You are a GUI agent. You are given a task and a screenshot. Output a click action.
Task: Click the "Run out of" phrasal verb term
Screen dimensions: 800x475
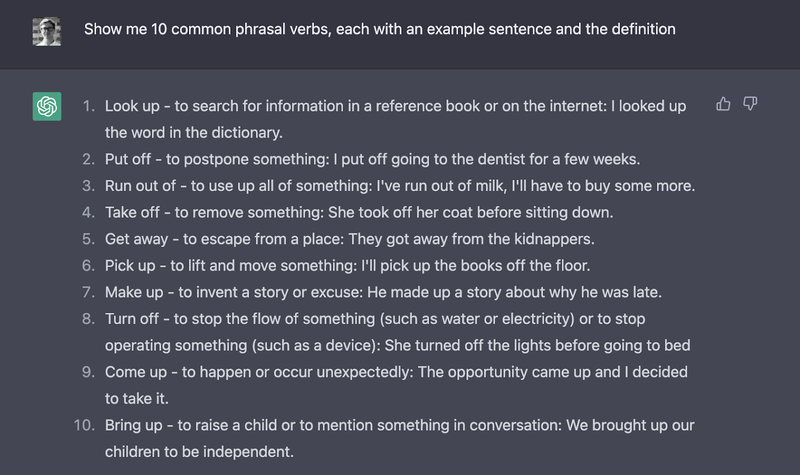tap(145, 185)
